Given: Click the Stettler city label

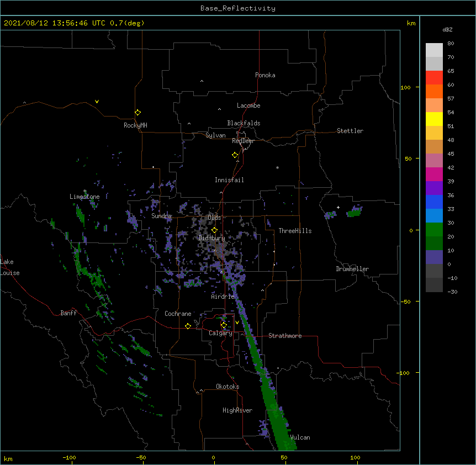Looking at the screenshot, I should 350,131.
